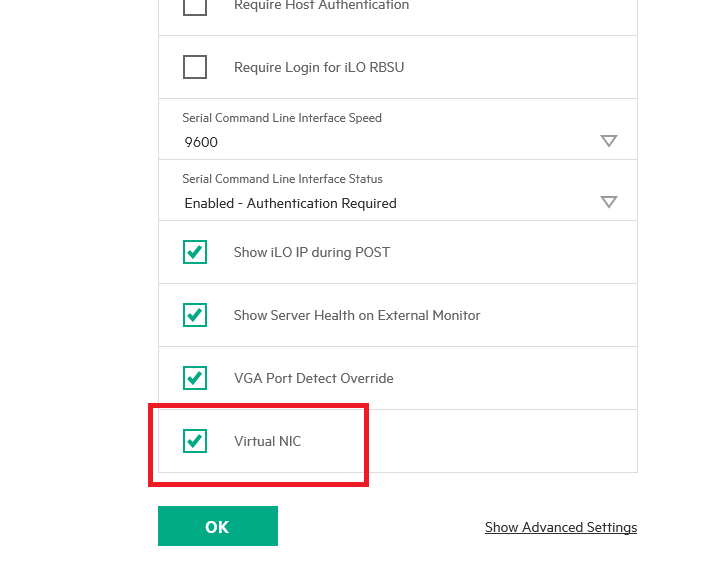The width and height of the screenshot is (701, 564).
Task: Expand the Serial Interface Status dropdown arrow
Action: coord(609,202)
